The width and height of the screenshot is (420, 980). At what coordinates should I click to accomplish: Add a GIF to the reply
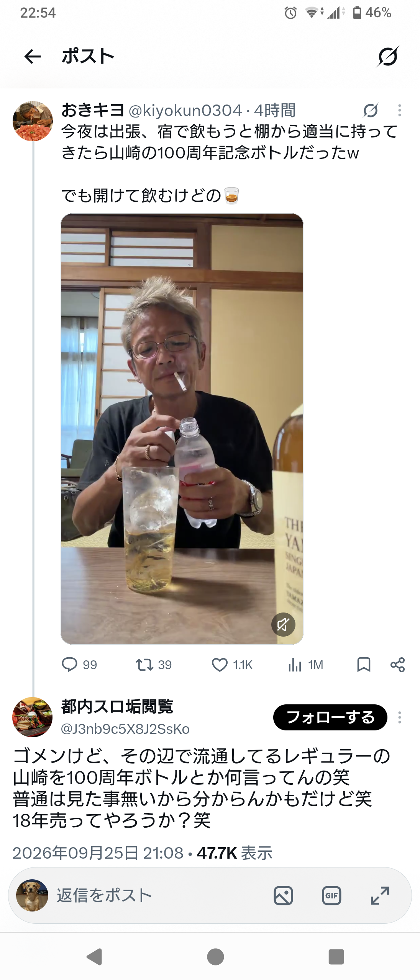(331, 896)
